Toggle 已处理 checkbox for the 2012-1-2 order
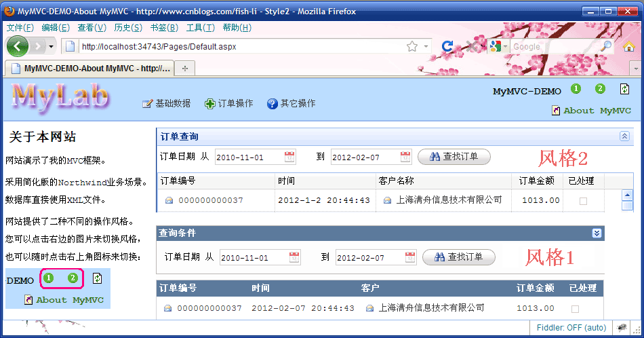 (583, 201)
